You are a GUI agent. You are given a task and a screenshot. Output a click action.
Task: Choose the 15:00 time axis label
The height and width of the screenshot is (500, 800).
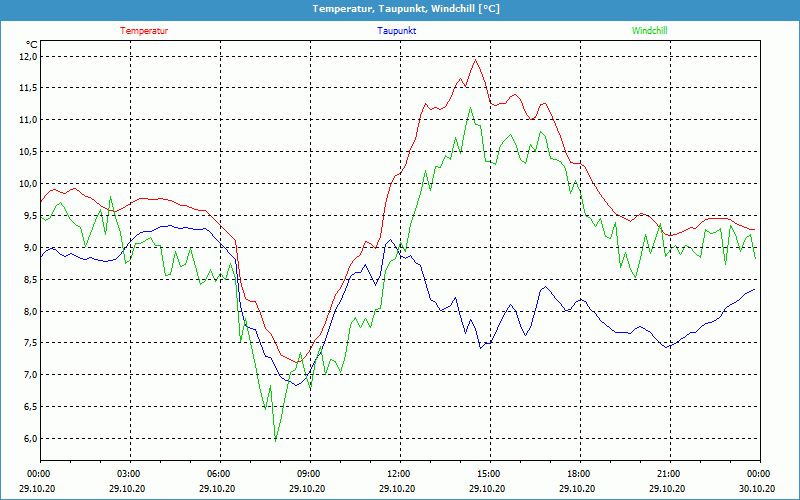(x=488, y=474)
